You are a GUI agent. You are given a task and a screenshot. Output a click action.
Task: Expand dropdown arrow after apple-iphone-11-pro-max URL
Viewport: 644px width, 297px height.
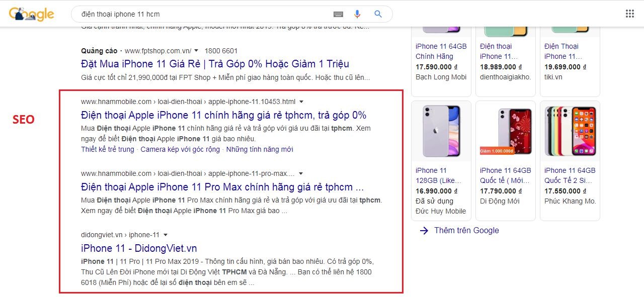tap(301, 173)
